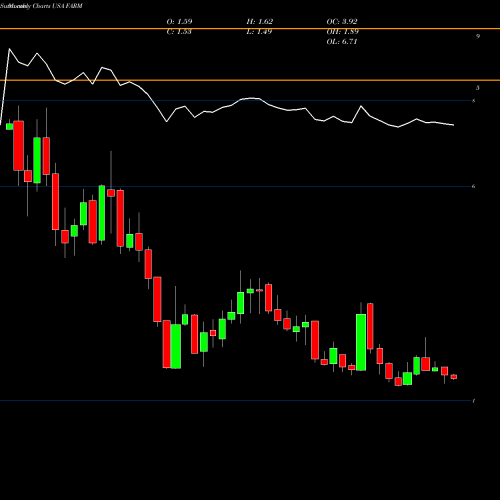Click the last candlestick on the chart

point(454,377)
